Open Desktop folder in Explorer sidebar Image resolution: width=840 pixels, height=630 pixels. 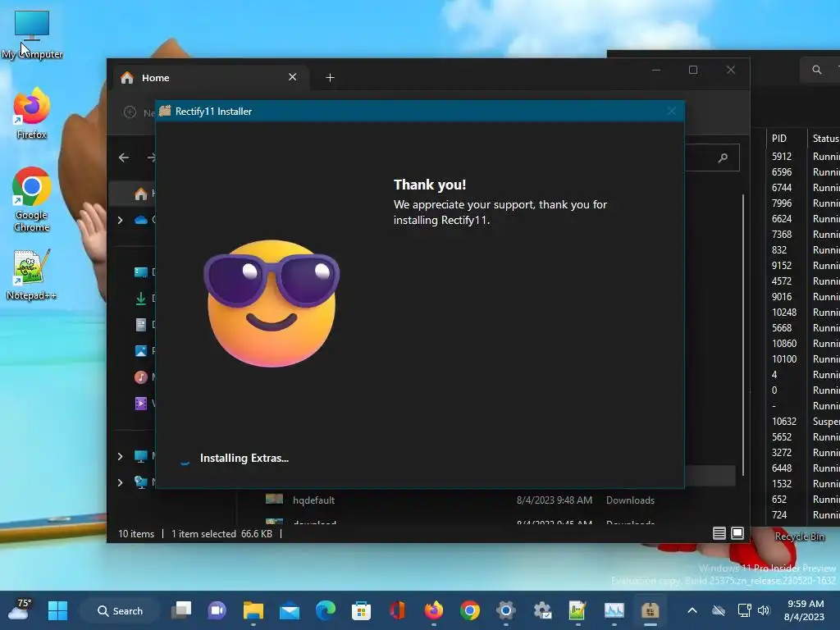point(141,272)
